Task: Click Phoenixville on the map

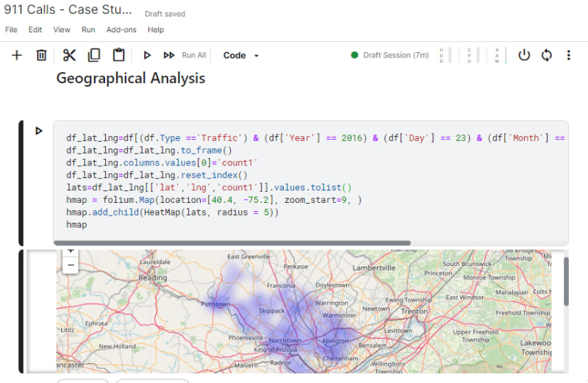Action: coord(245,337)
